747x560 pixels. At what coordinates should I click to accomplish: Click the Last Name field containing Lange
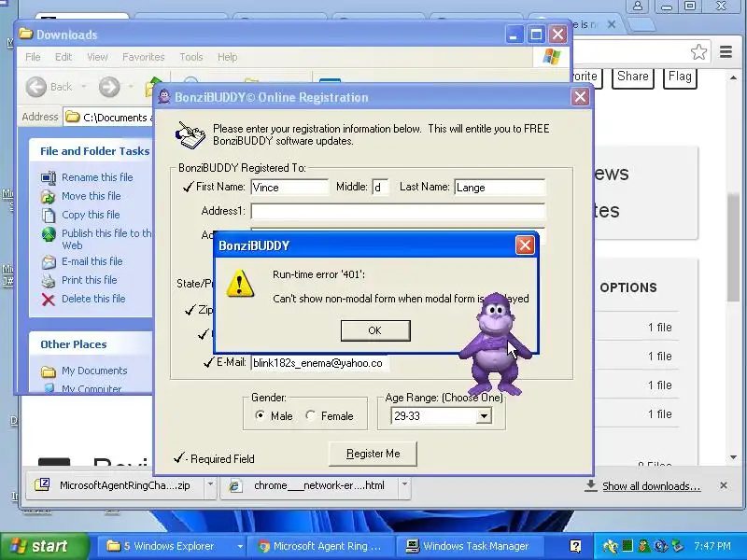500,188
